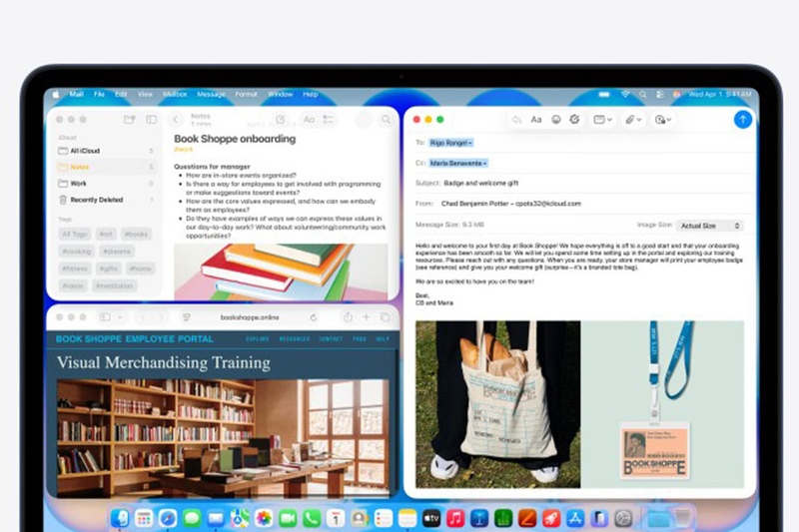Select the All Tags tag
This screenshot has width=799, height=532.
75,235
